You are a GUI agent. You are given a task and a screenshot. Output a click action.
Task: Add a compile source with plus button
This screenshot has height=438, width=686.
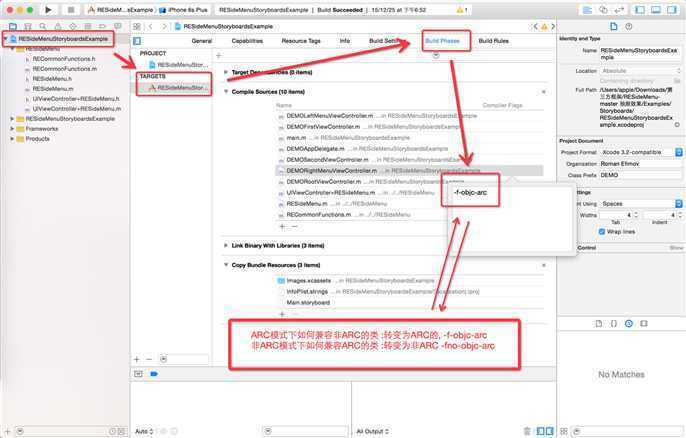(282, 227)
